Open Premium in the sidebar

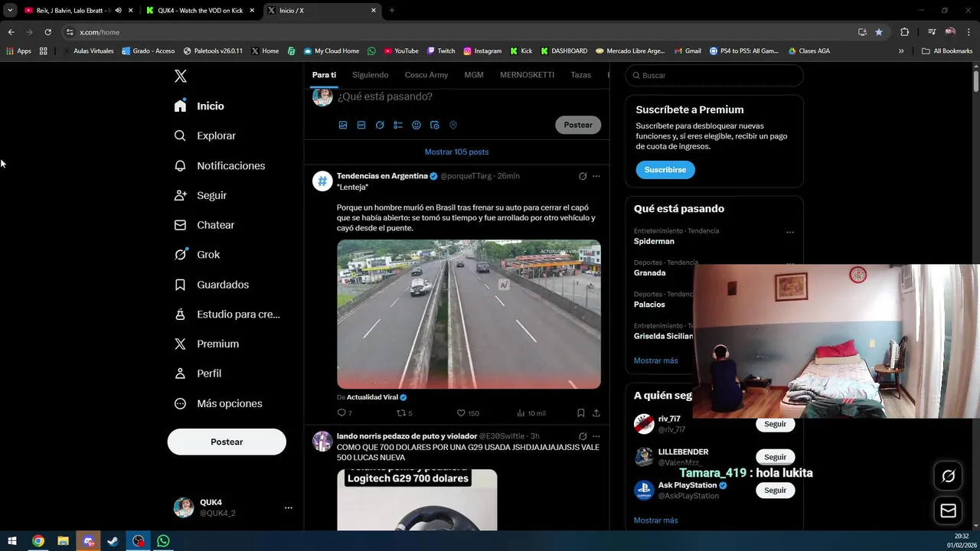tap(207, 344)
